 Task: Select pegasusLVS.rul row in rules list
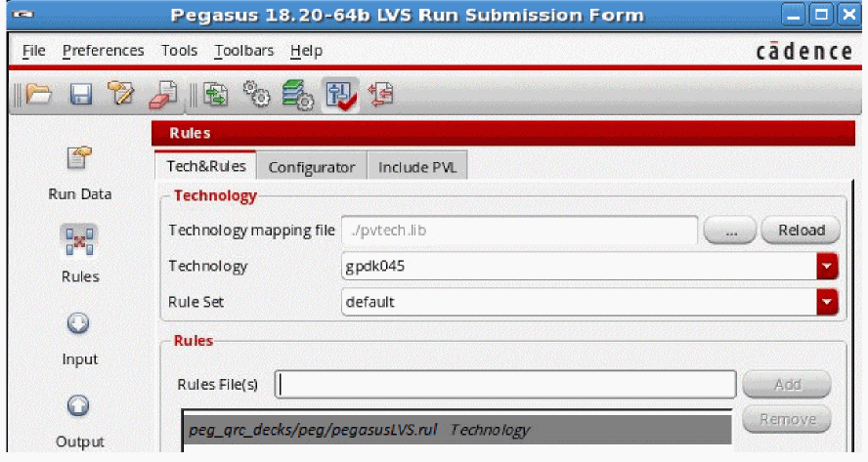click(457, 430)
